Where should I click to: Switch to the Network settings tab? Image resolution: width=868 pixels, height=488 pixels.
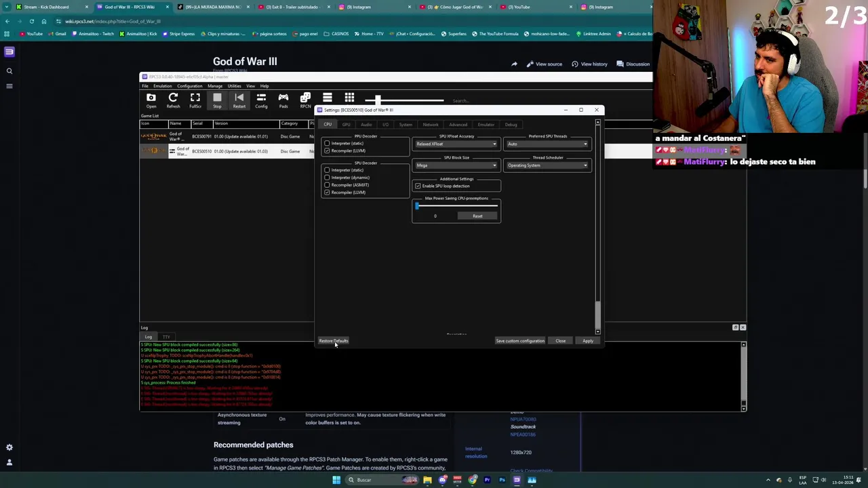[431, 125]
